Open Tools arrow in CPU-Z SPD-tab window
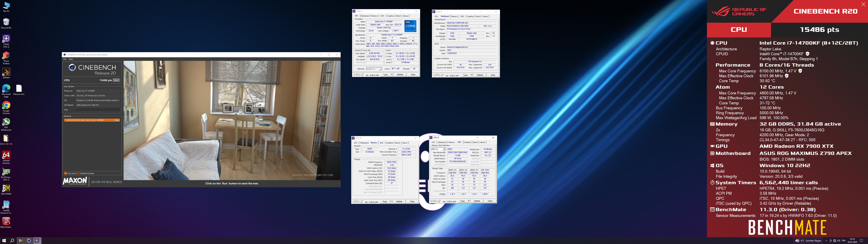The width and height of the screenshot is (868, 244). coord(469,201)
